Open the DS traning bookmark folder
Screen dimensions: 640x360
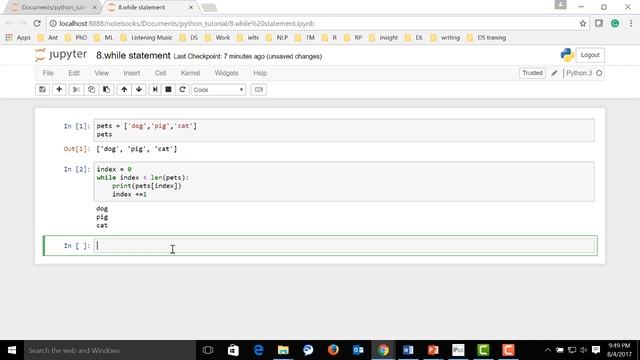(487, 38)
